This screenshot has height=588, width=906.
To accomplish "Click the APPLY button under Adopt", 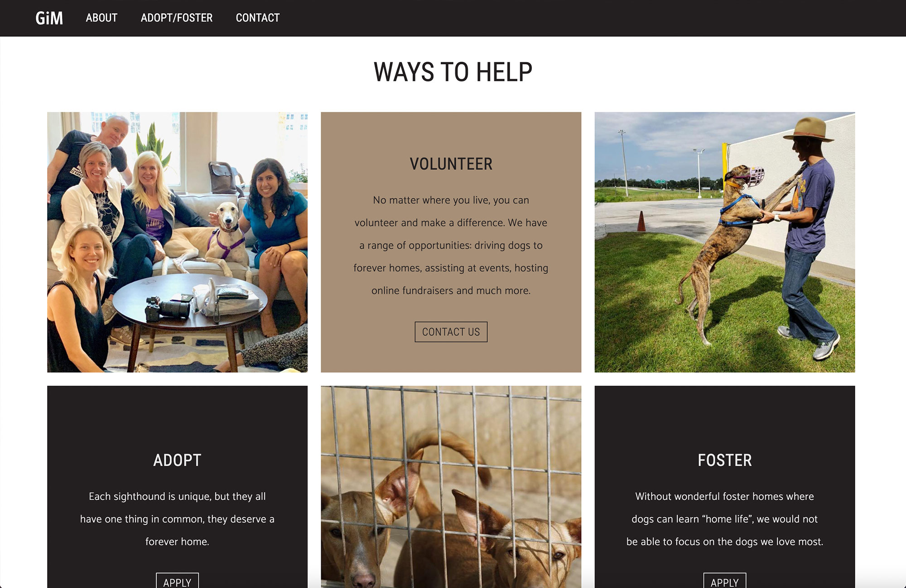I will point(177,580).
